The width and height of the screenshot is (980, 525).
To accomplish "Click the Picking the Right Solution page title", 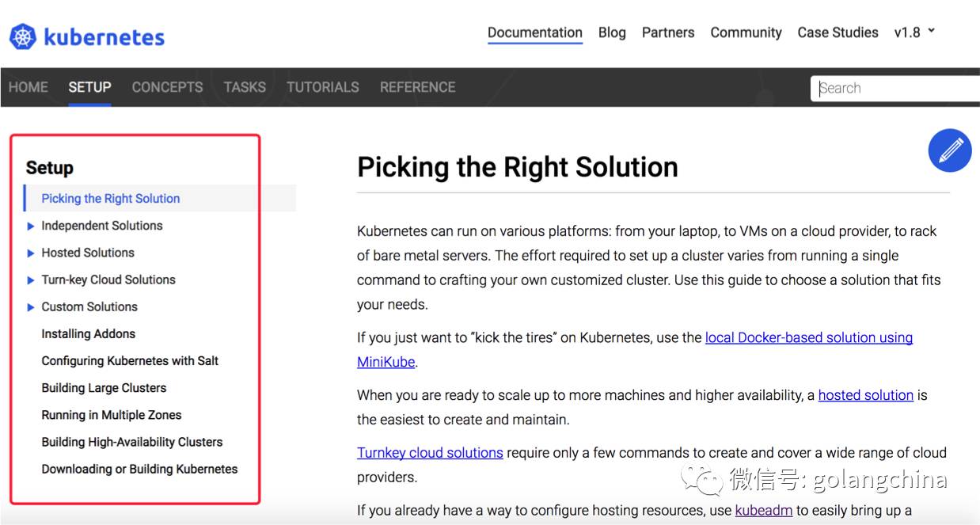I will coord(518,167).
